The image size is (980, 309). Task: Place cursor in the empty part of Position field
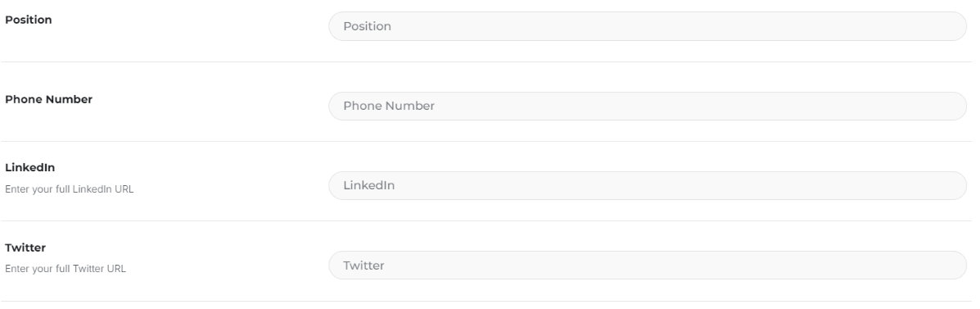tap(678, 26)
